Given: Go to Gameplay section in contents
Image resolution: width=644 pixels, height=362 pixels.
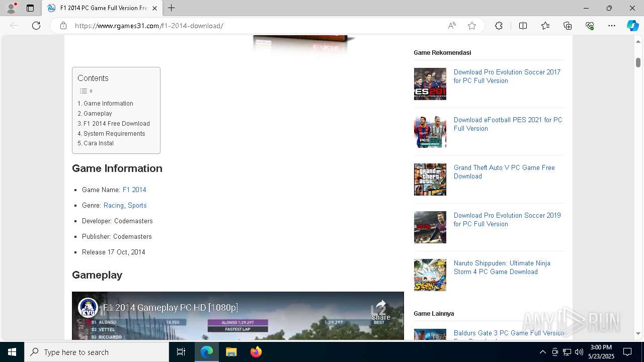Looking at the screenshot, I should click(98, 114).
